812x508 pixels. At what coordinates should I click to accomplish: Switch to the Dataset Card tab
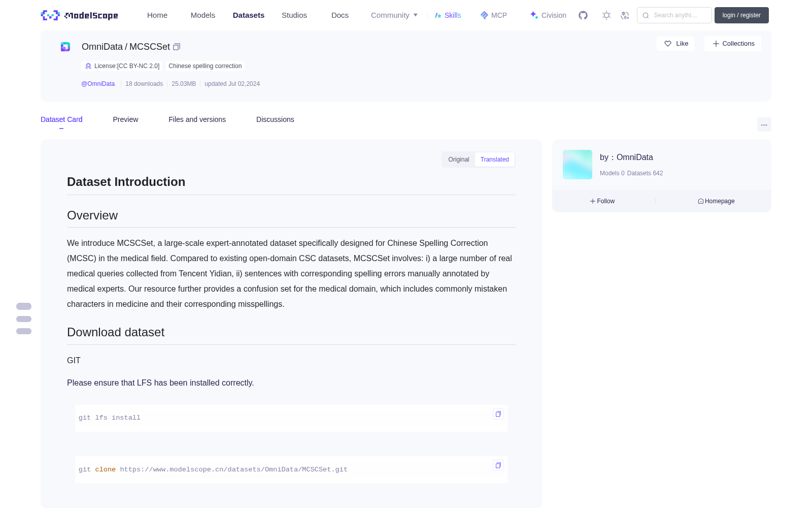[61, 119]
